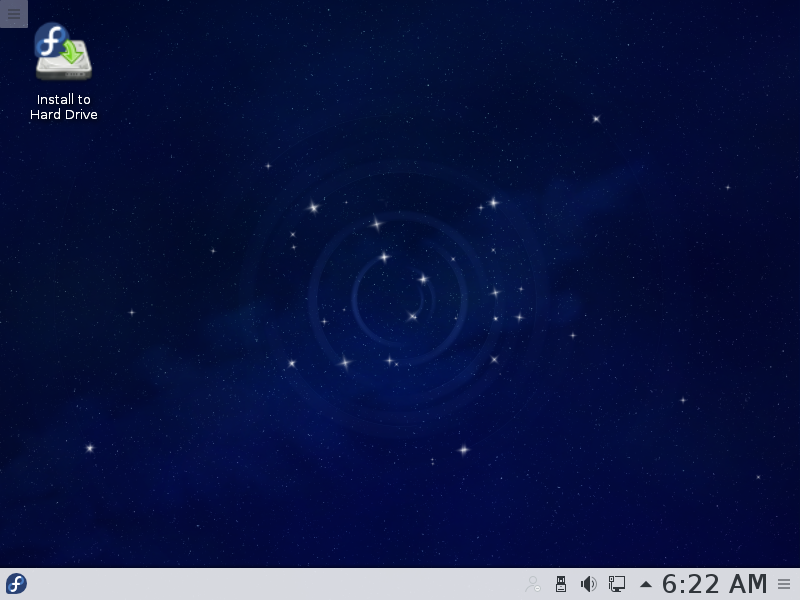
Task: Click the panel's three-line menu at far right
Action: coord(784,584)
